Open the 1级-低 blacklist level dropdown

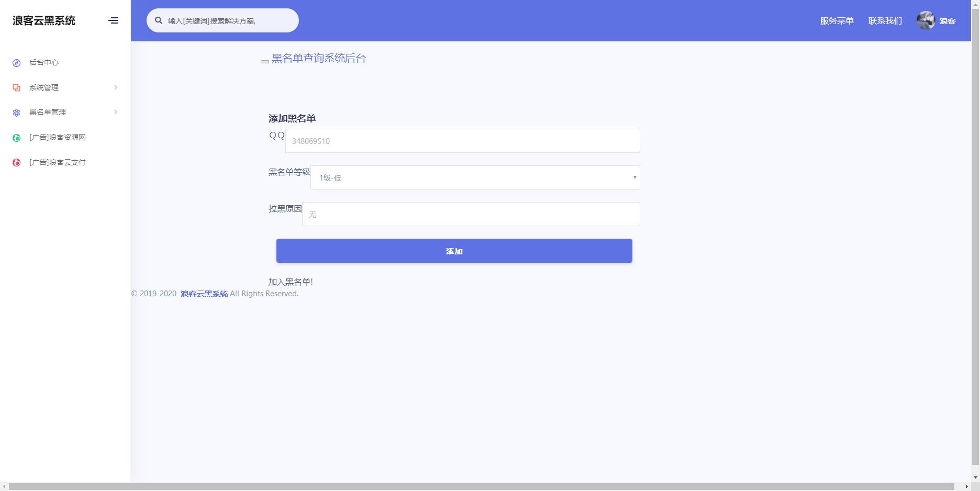point(474,177)
